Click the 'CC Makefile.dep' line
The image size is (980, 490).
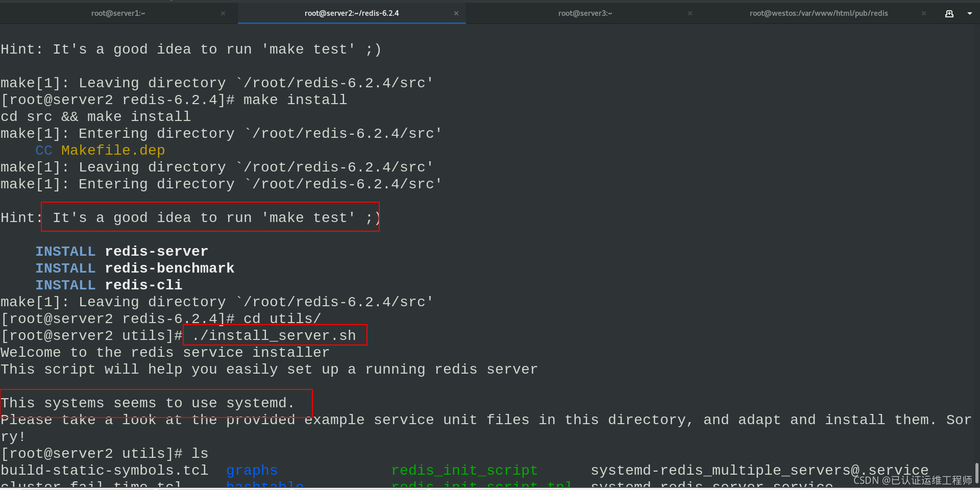tap(100, 150)
